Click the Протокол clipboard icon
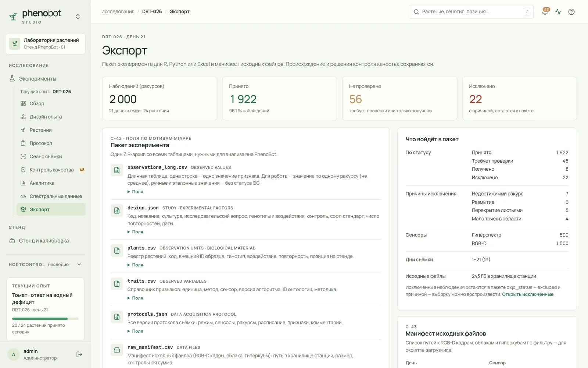The width and height of the screenshot is (588, 368). [23, 143]
